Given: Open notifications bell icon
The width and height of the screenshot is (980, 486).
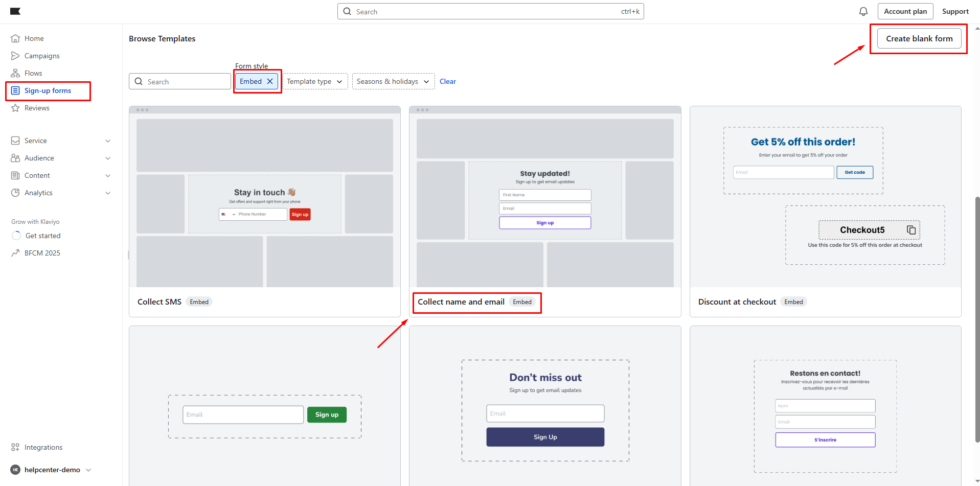Looking at the screenshot, I should tap(863, 11).
